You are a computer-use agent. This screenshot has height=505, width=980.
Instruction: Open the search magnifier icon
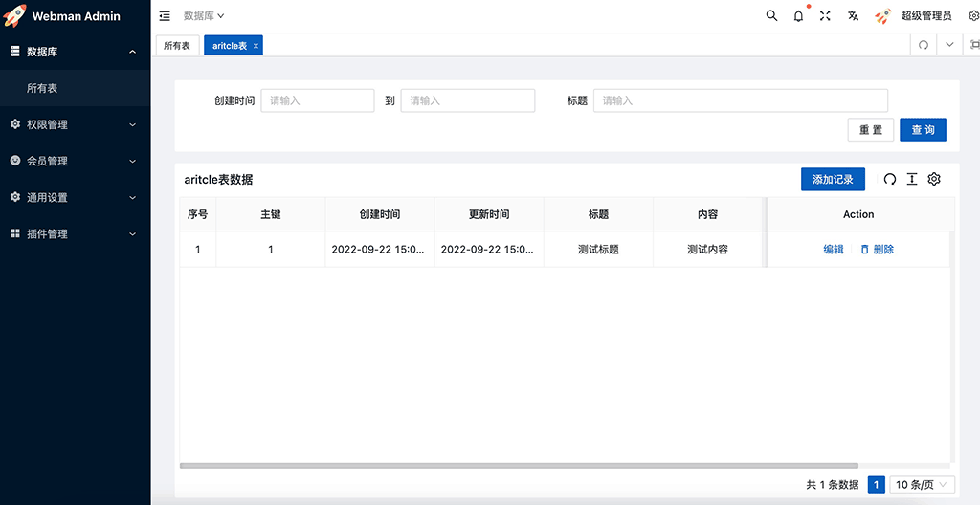pyautogui.click(x=772, y=16)
